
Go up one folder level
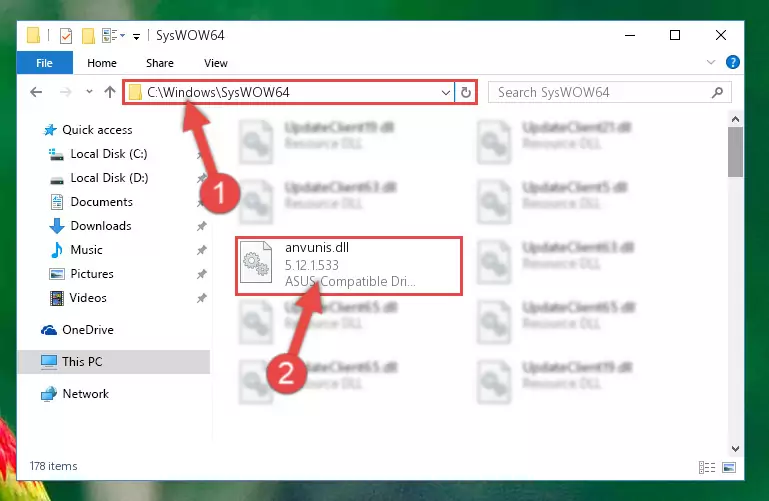(x=110, y=92)
